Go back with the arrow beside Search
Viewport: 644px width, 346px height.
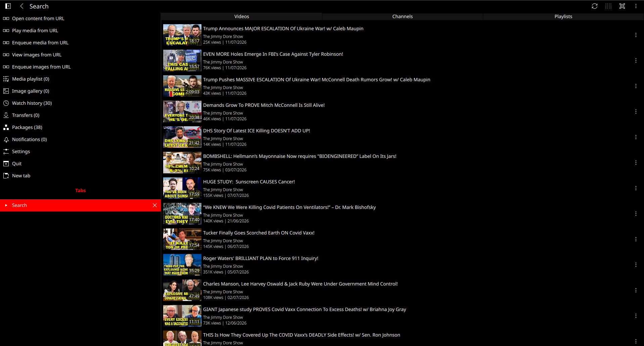[x=22, y=6]
